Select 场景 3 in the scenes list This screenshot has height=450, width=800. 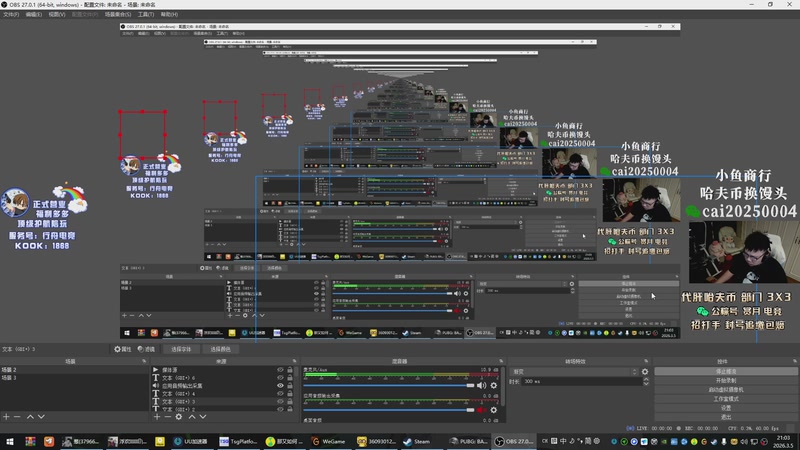74,378
